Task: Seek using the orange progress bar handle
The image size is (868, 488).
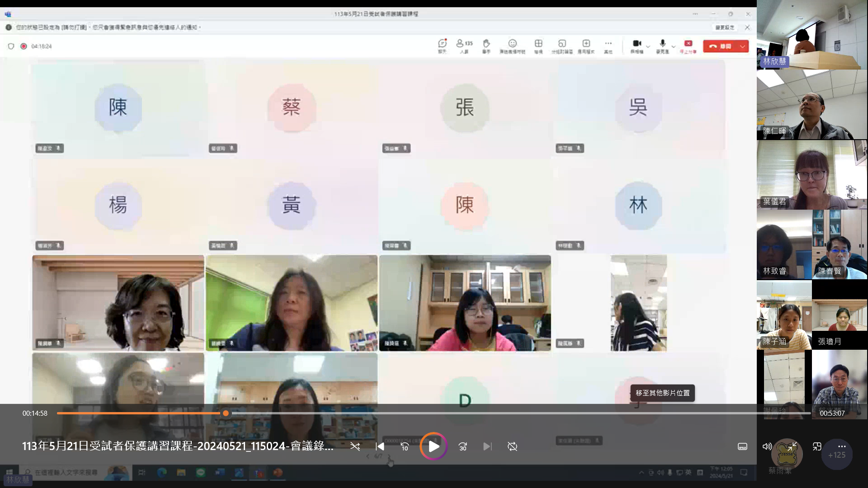Action: click(x=226, y=413)
